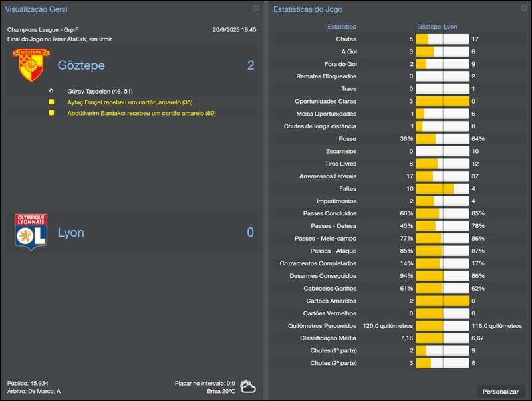This screenshot has width=532, height=401.
Task: Click the Göztepe stats column header
Action: 428,27
